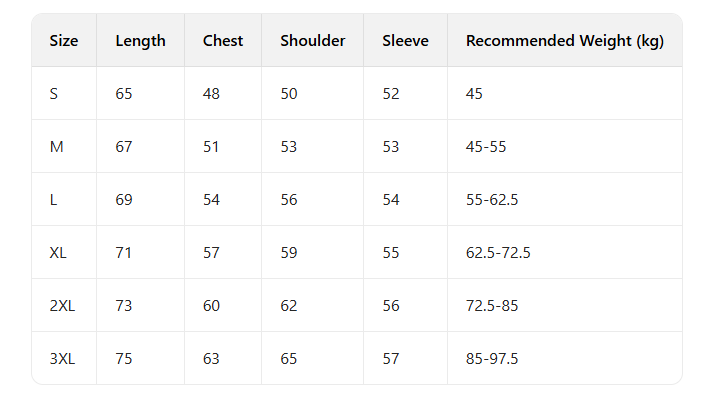Select the XL size cell
The height and width of the screenshot is (403, 705).
pyautogui.click(x=59, y=253)
